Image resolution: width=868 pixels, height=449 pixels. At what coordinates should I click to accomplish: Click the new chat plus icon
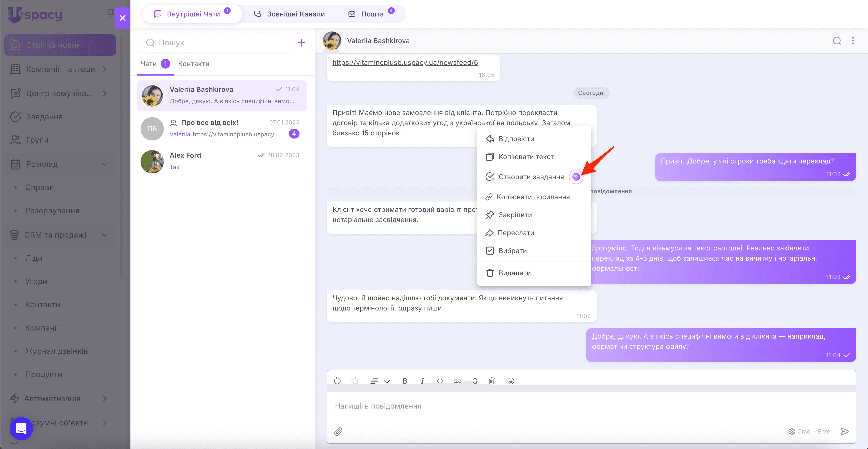(301, 42)
